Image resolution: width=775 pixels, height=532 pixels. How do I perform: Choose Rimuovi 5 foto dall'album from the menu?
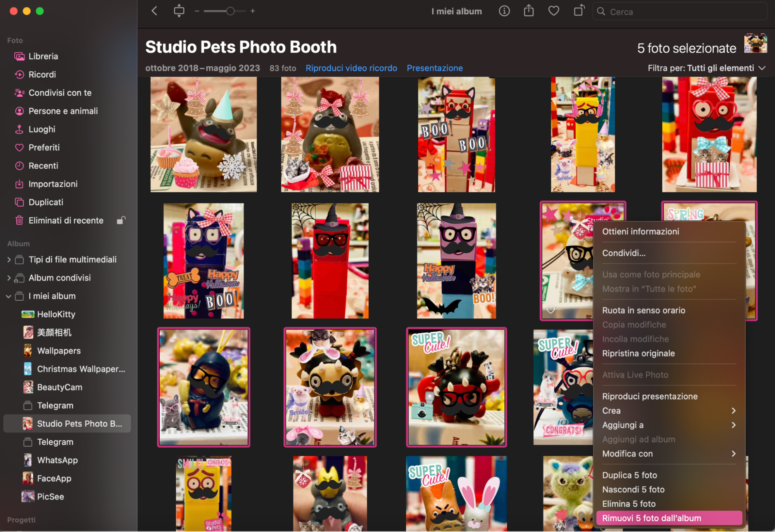pyautogui.click(x=651, y=518)
